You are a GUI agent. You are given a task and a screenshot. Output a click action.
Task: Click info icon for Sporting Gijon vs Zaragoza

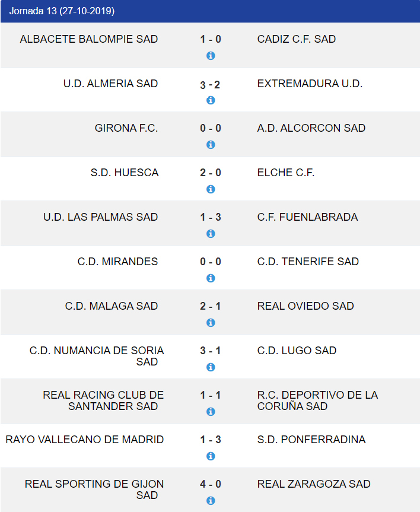(x=210, y=501)
